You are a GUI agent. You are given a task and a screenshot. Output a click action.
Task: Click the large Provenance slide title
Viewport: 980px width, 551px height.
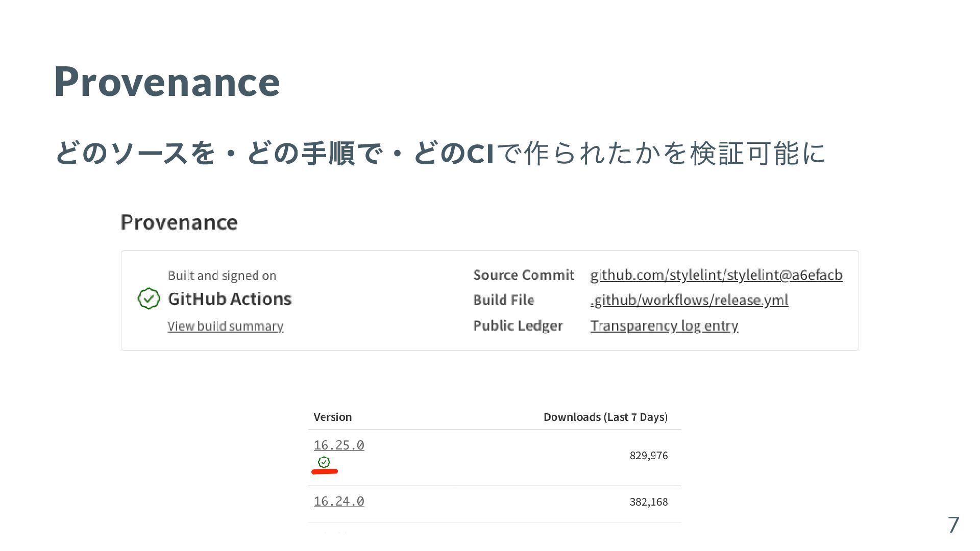(x=166, y=82)
